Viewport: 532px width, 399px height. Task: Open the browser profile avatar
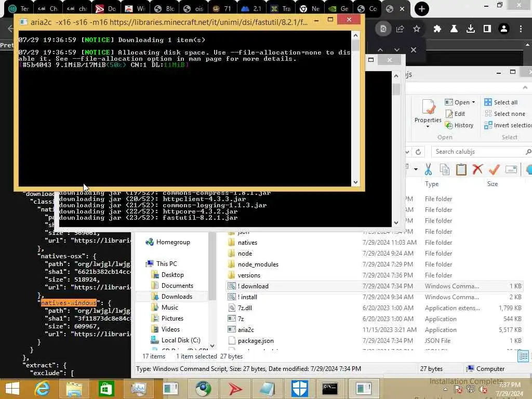click(504, 29)
